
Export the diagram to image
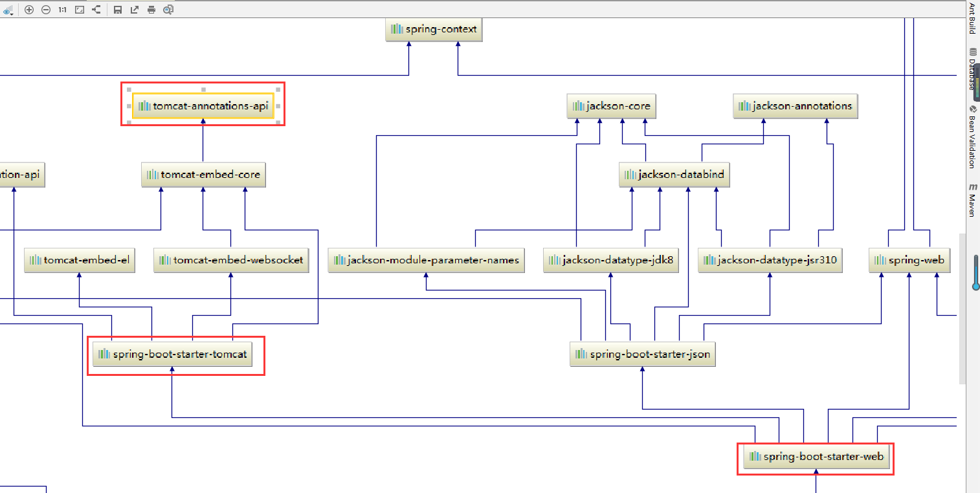pos(135,10)
